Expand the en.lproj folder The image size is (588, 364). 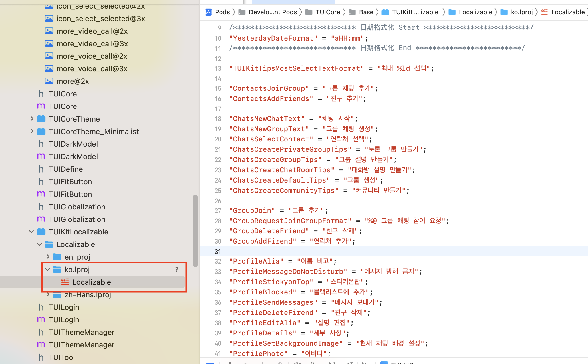(x=48, y=257)
